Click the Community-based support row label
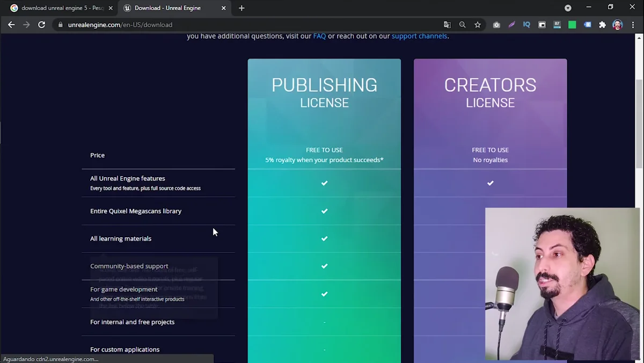This screenshot has width=644, height=363. pyautogui.click(x=129, y=266)
